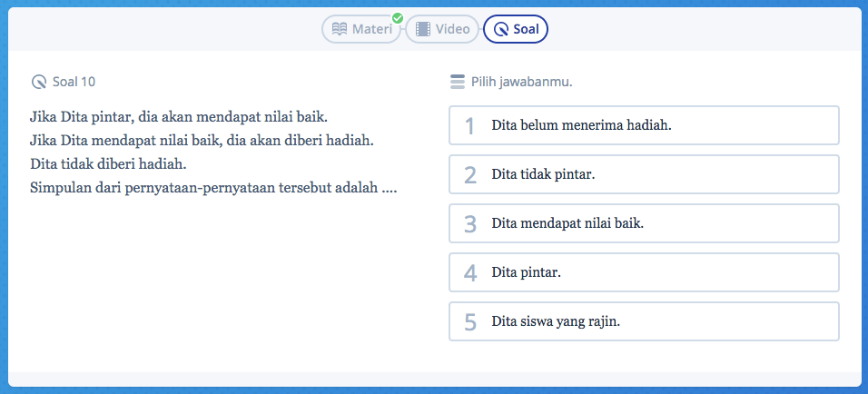Select the Soal tab label
Screen dimensions: 868x394
click(x=527, y=29)
